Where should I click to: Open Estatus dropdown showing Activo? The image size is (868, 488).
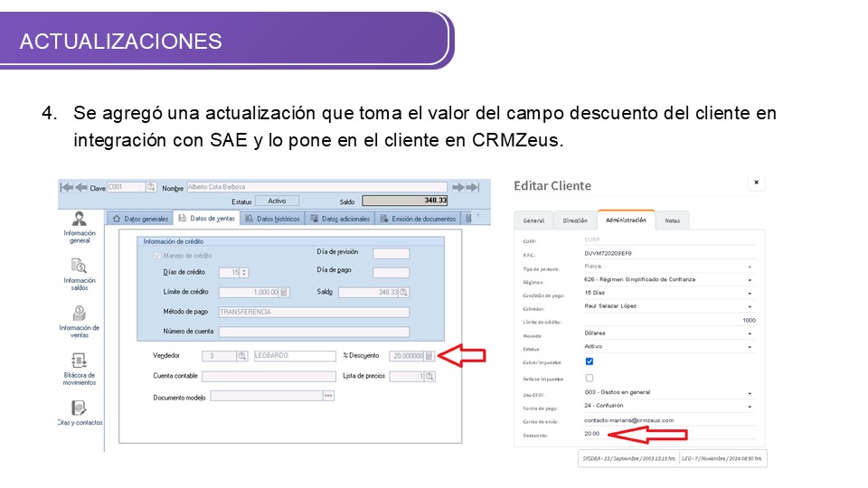pyautogui.click(x=669, y=347)
